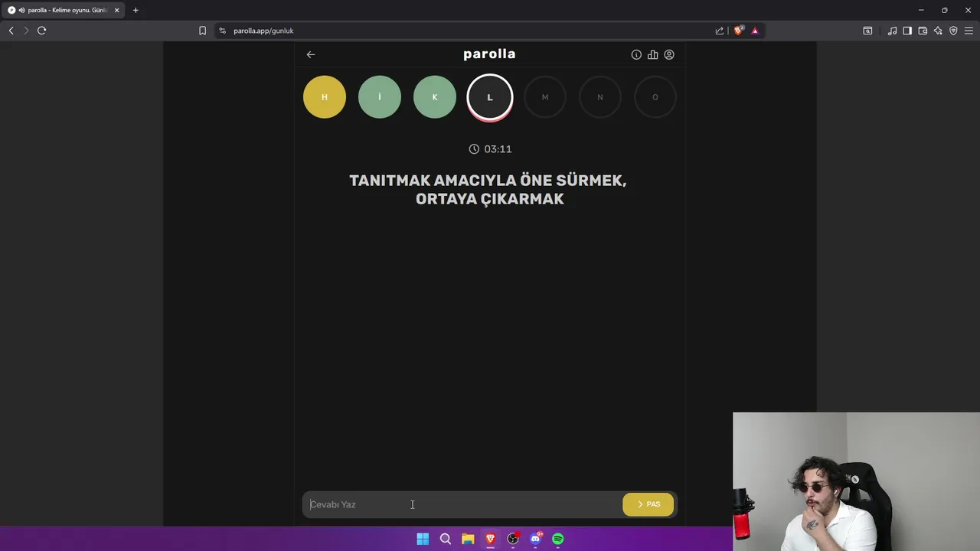Click the browser back navigation arrow
This screenshot has width=980, height=551.
tap(11, 31)
